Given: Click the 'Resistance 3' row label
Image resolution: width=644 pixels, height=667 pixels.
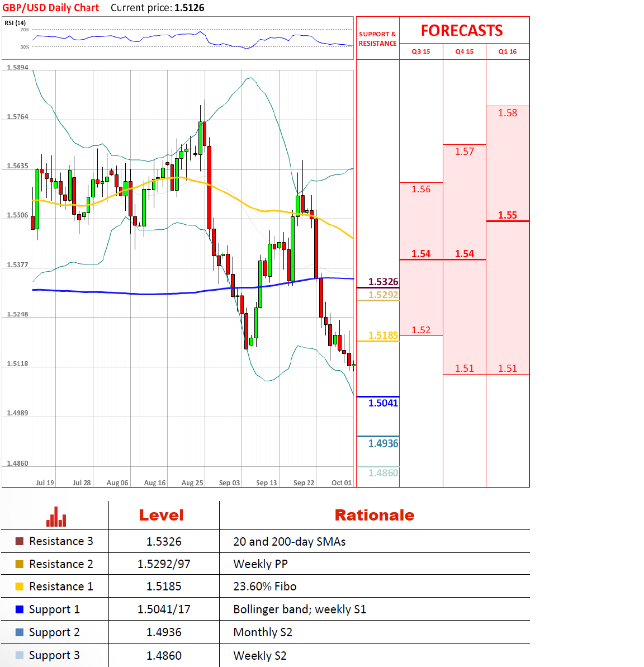Looking at the screenshot, I should 61,541.
